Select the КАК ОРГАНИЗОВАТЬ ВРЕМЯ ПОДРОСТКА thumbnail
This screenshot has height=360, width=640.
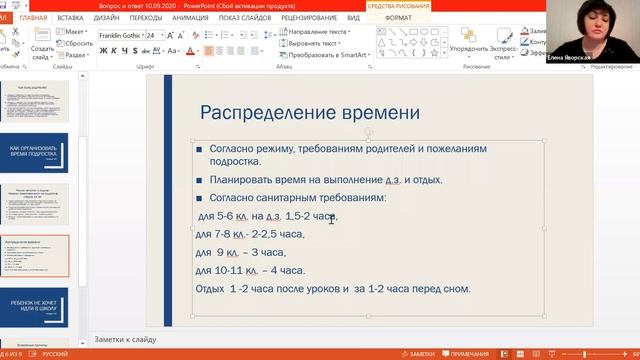pos(34,153)
